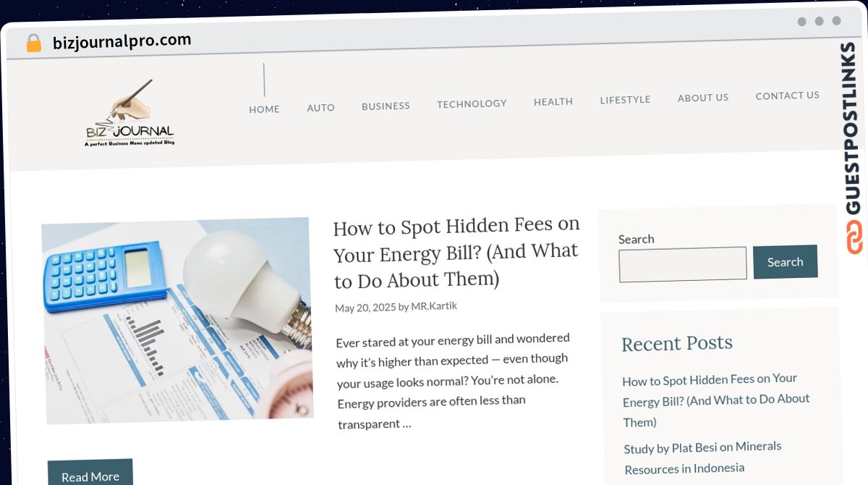Go to the BUSINESS category
Viewport: 868px width, 485px height.
coord(386,106)
